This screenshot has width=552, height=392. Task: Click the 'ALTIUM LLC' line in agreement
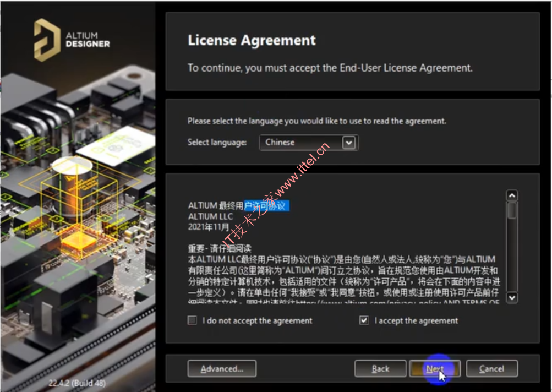coord(211,216)
